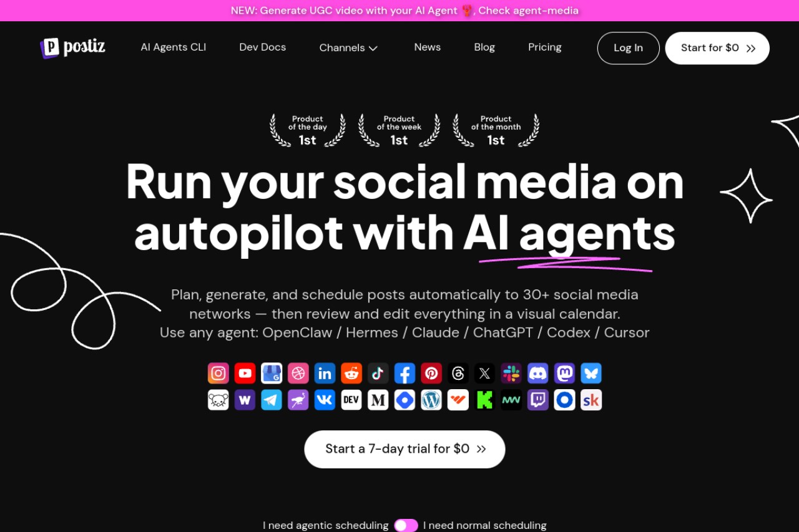Click the WordPress icon
The image size is (799, 532).
pyautogui.click(x=431, y=400)
